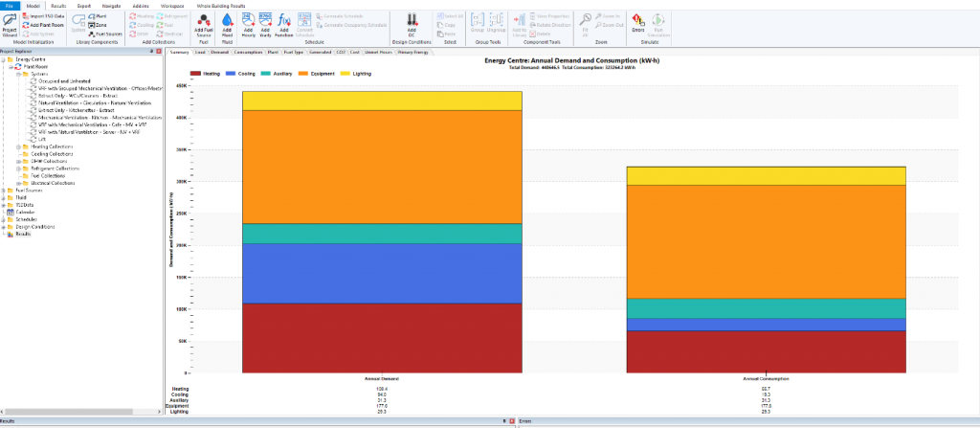
Task: Switch to the Results ribbon tab
Action: 58,6
